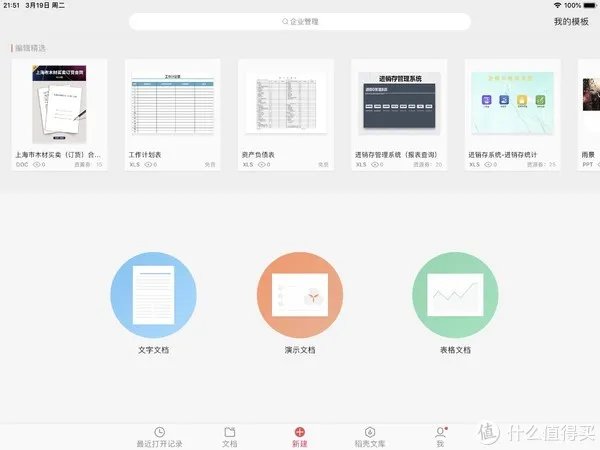The width and height of the screenshot is (600, 450).
Task: Open the 上海市木材买卖合同 template thumbnail
Action: click(x=59, y=104)
